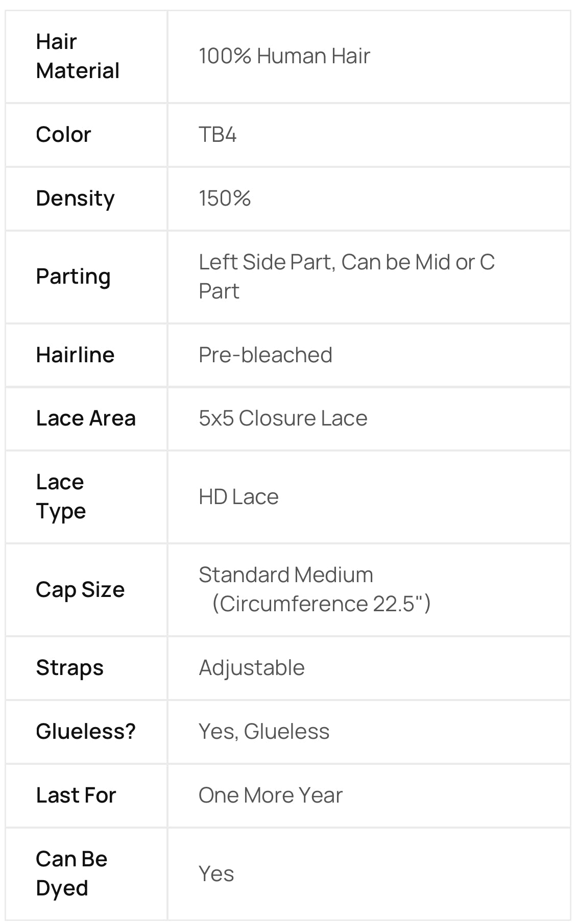Select the "Standard Medium" cap size text
This screenshot has width=577, height=924.
click(x=286, y=575)
